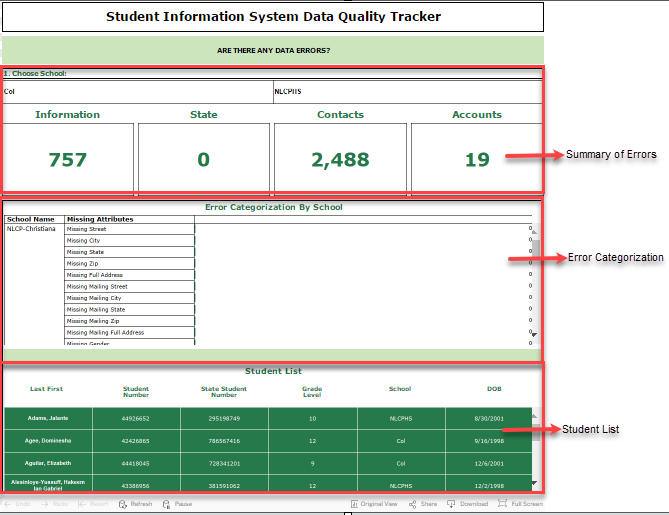The image size is (669, 515).
Task: Click the State Student Number column header
Action: [224, 392]
